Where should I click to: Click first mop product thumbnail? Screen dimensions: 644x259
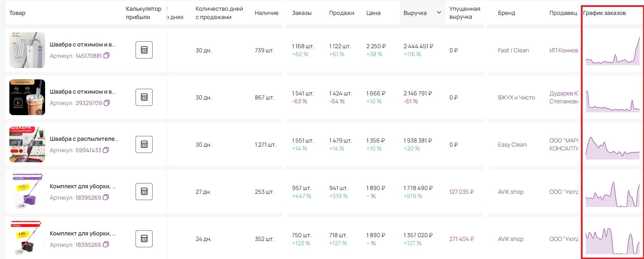click(27, 50)
